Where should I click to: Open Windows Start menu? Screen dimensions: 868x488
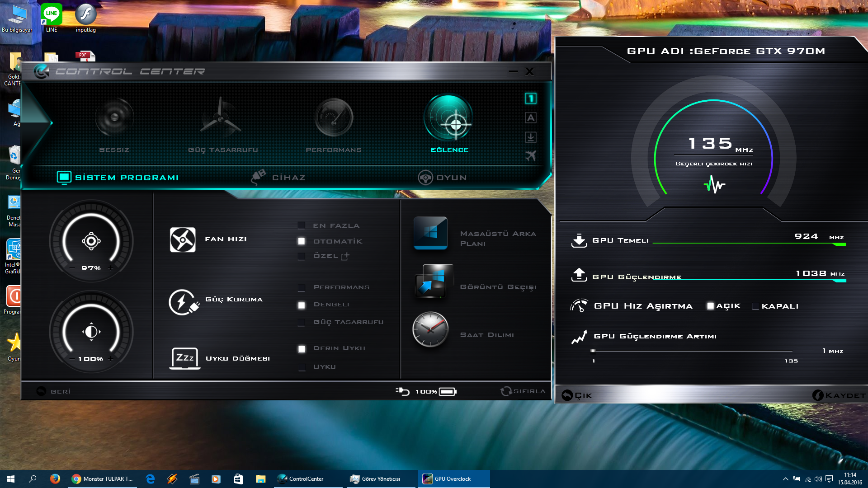[x=11, y=479]
